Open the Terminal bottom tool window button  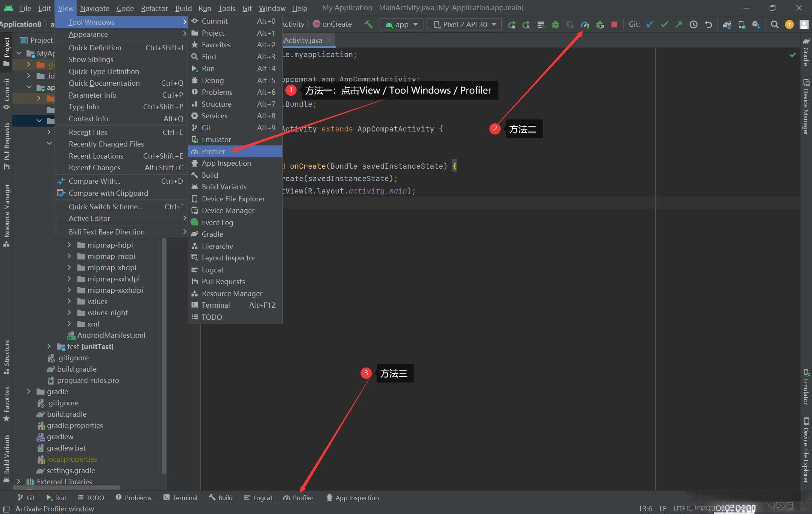(180, 497)
